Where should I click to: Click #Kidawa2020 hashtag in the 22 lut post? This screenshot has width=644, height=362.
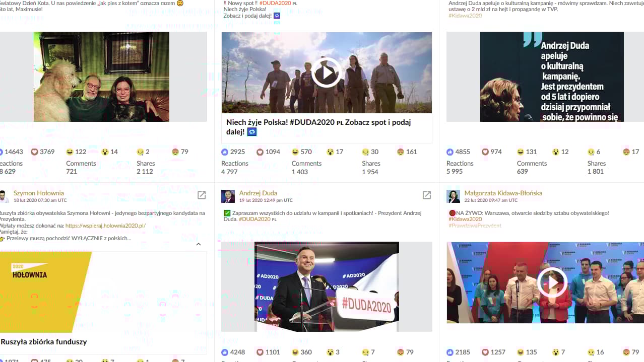(x=465, y=219)
